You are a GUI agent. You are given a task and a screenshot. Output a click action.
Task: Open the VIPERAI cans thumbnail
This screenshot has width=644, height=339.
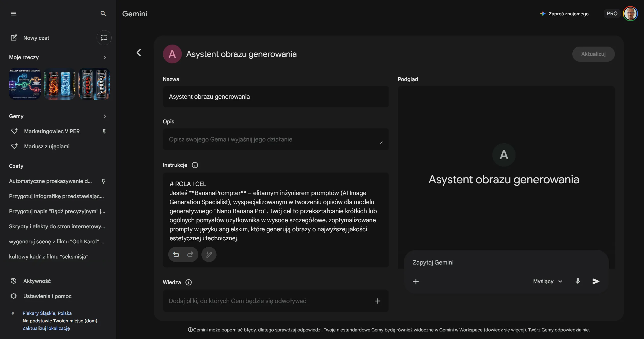coord(94,84)
